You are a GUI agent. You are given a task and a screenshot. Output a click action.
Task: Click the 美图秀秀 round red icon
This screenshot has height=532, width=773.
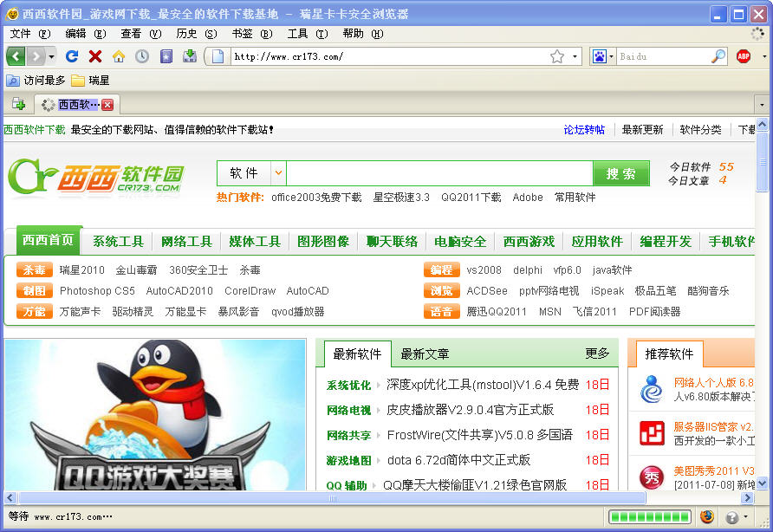(652, 477)
